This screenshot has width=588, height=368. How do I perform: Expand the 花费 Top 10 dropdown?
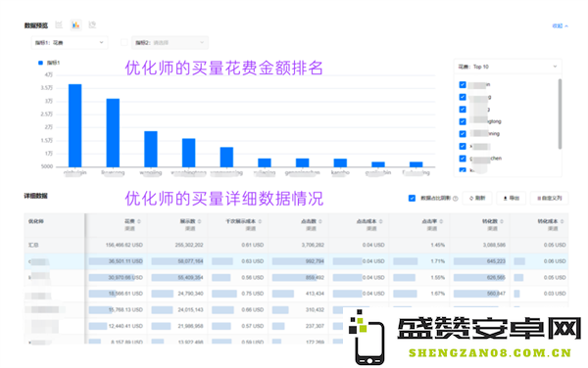pos(508,67)
